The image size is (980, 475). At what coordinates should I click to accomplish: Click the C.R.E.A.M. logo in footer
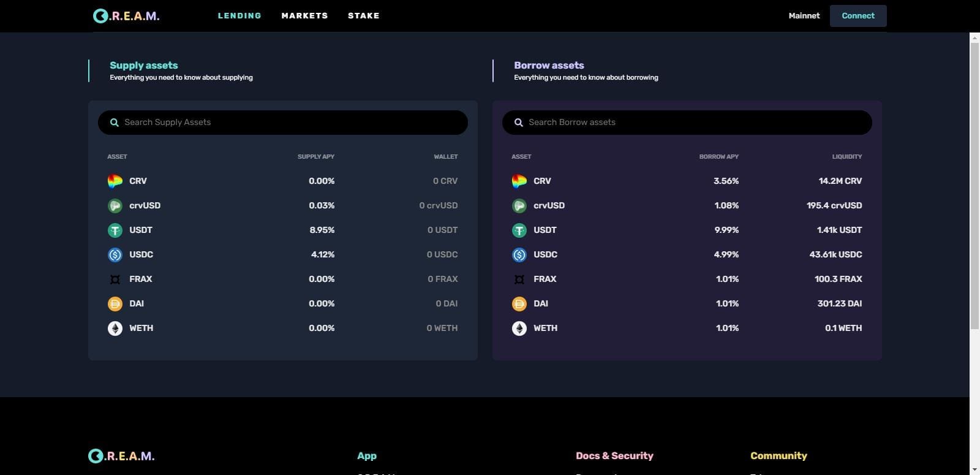pos(121,456)
